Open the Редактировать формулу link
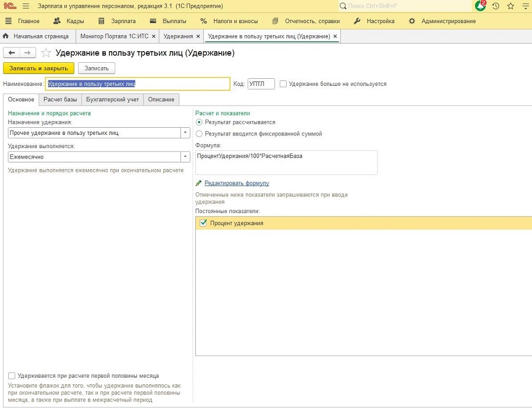Viewport: 532px width, 408px height. [x=237, y=183]
